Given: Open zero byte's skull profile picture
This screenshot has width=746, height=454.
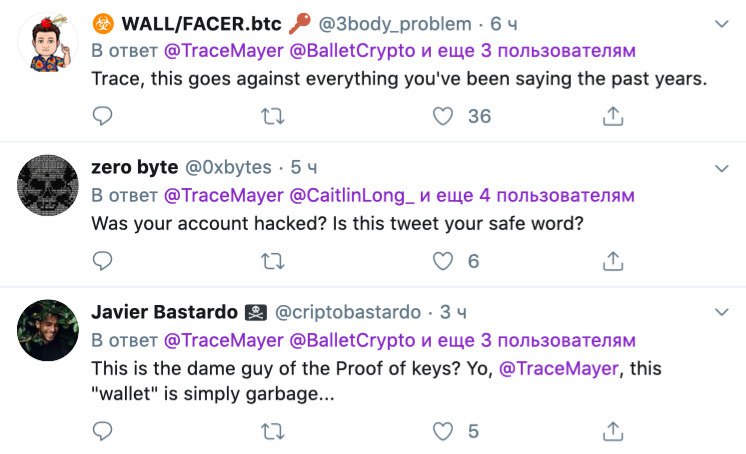Looking at the screenshot, I should 48,185.
